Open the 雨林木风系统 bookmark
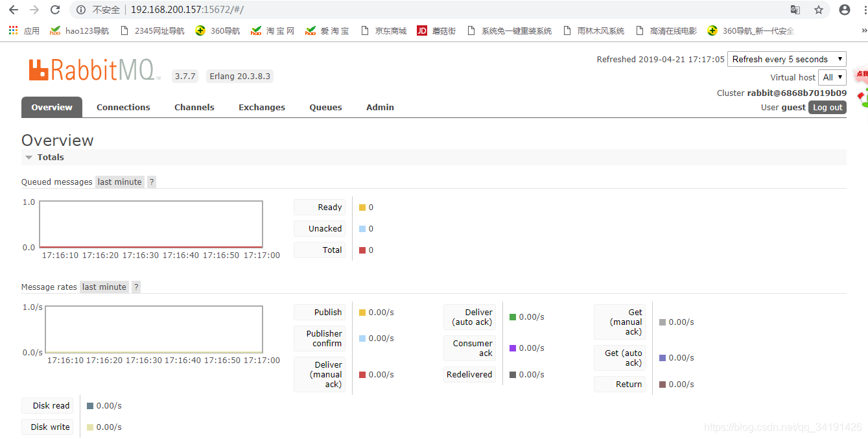 [x=594, y=30]
